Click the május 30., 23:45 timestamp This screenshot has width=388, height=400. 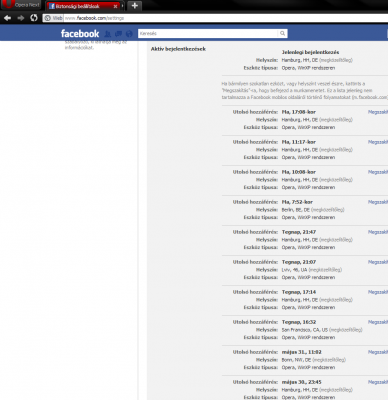pos(302,382)
